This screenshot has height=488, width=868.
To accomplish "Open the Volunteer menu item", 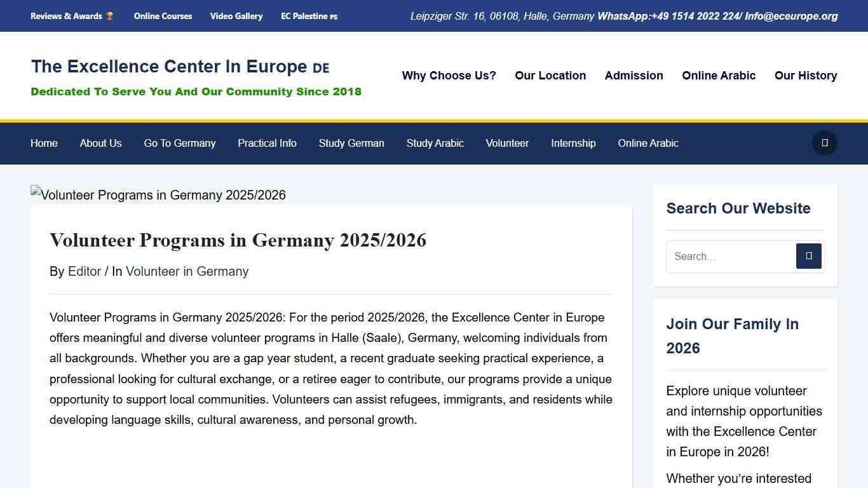I will [x=507, y=143].
